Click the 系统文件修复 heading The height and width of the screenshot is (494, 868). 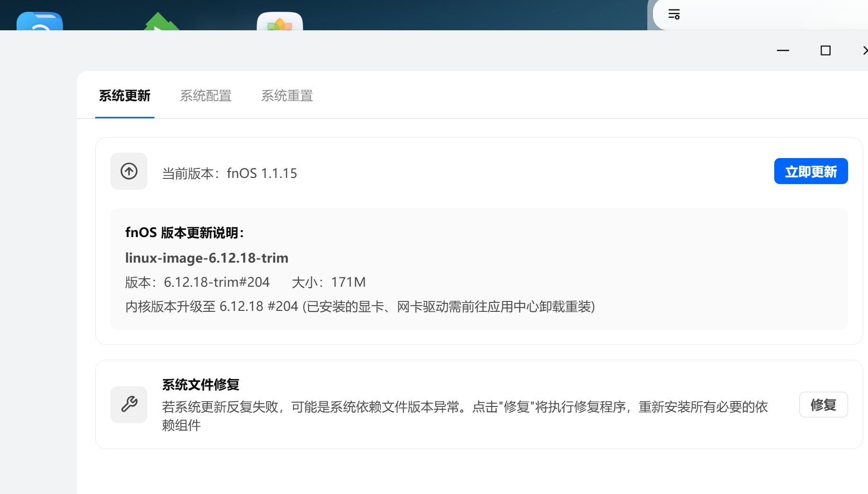pyautogui.click(x=201, y=385)
